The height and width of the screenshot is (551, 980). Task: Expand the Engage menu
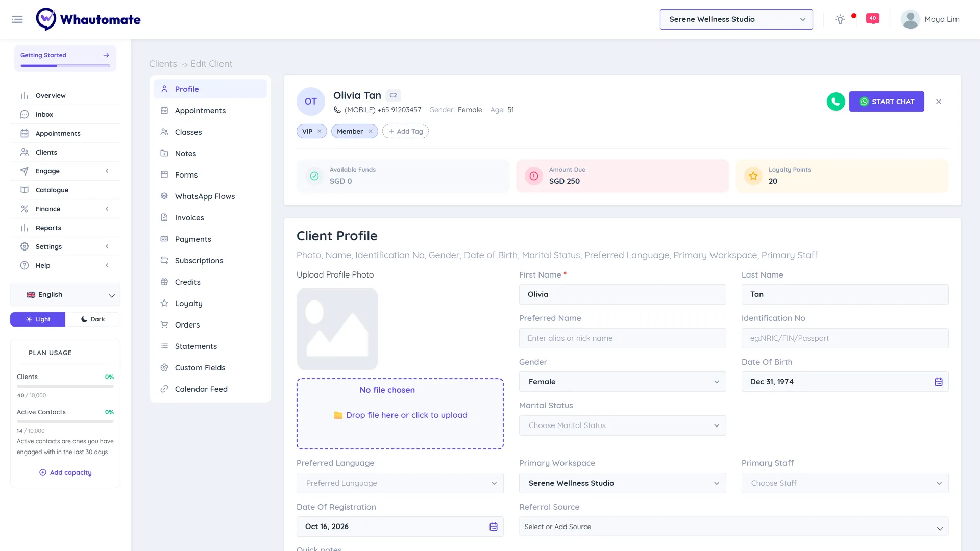pyautogui.click(x=65, y=171)
